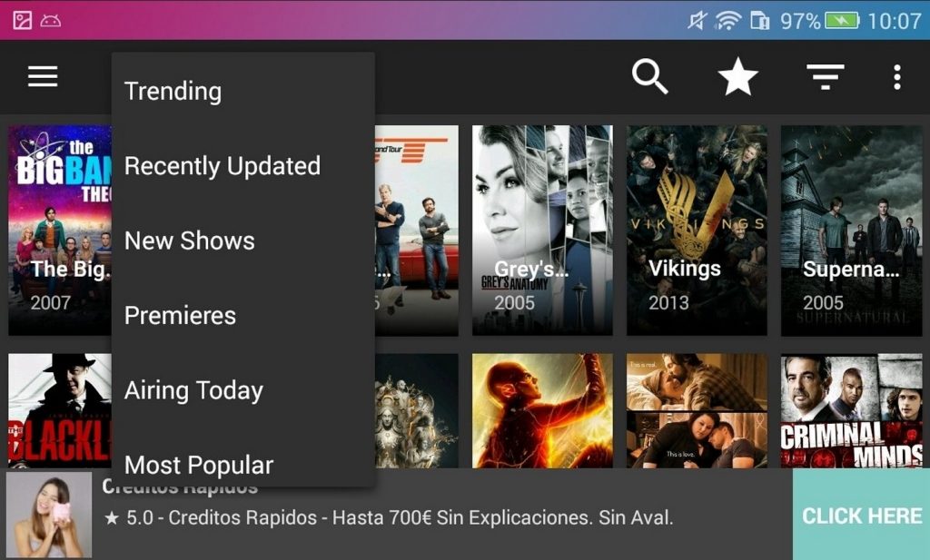Open the Vikings show poster
930x560 pixels.
click(x=697, y=231)
